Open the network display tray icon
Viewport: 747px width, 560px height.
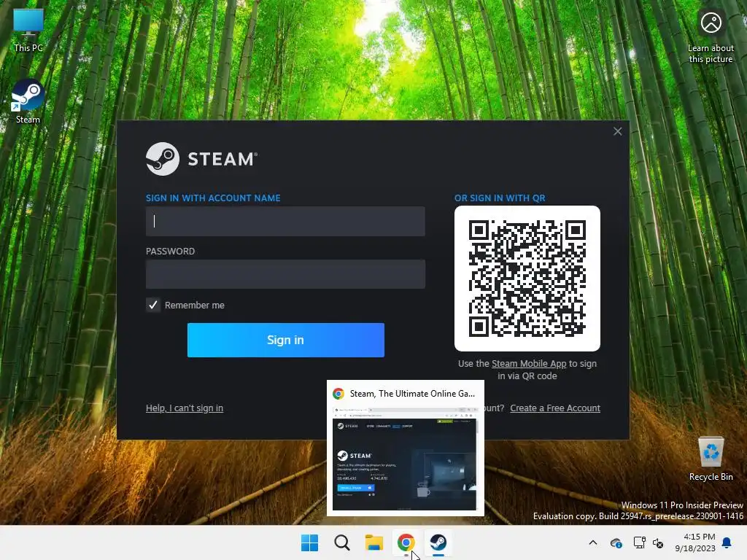[639, 542]
